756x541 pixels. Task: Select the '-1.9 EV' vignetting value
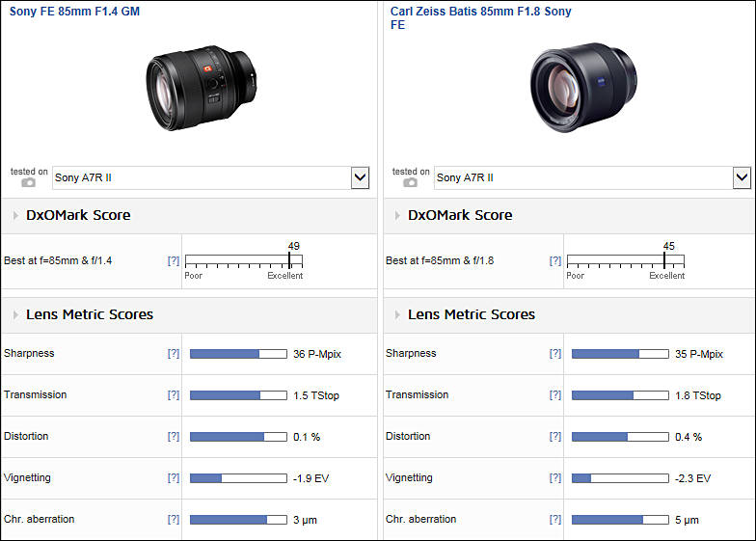tap(310, 478)
